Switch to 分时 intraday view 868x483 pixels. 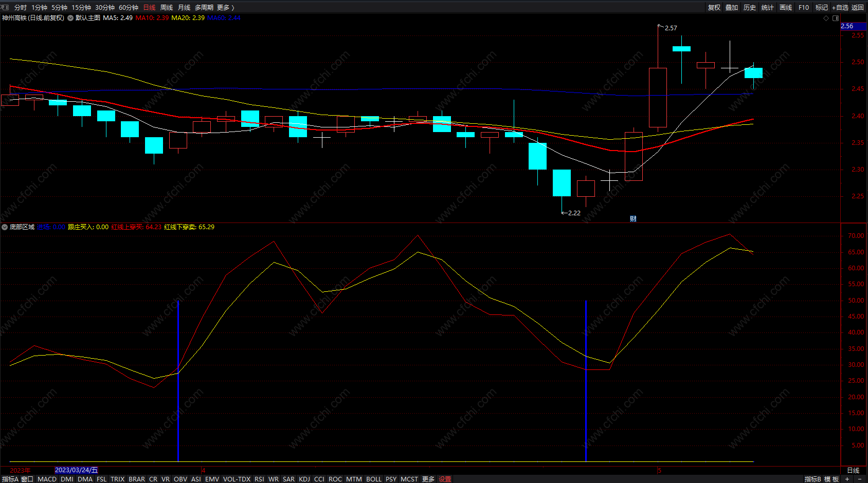(21, 7)
